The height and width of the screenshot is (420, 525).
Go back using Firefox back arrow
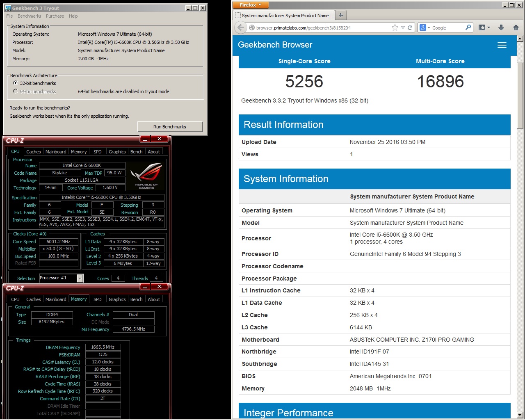(240, 27)
